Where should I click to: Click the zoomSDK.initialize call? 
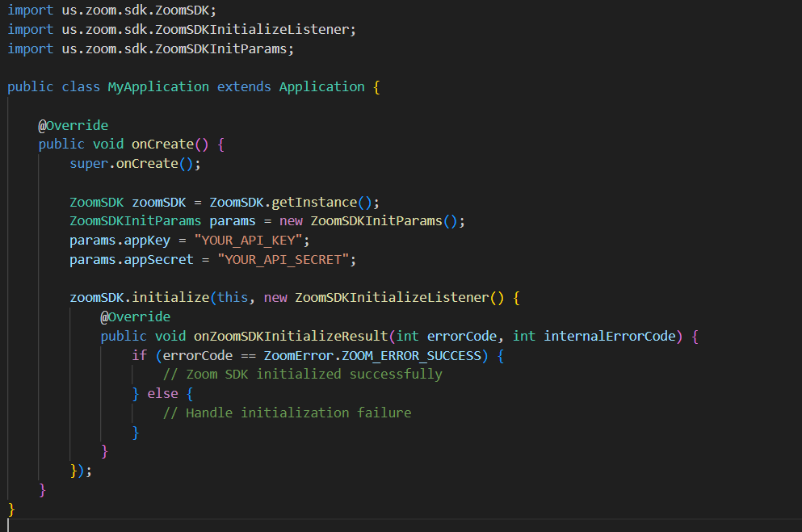pyautogui.click(x=139, y=298)
